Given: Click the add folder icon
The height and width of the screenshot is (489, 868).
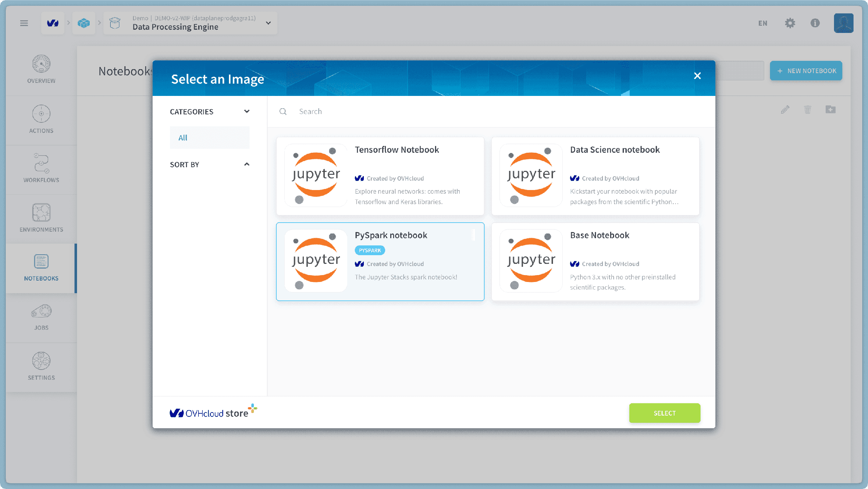Looking at the screenshot, I should coord(830,109).
